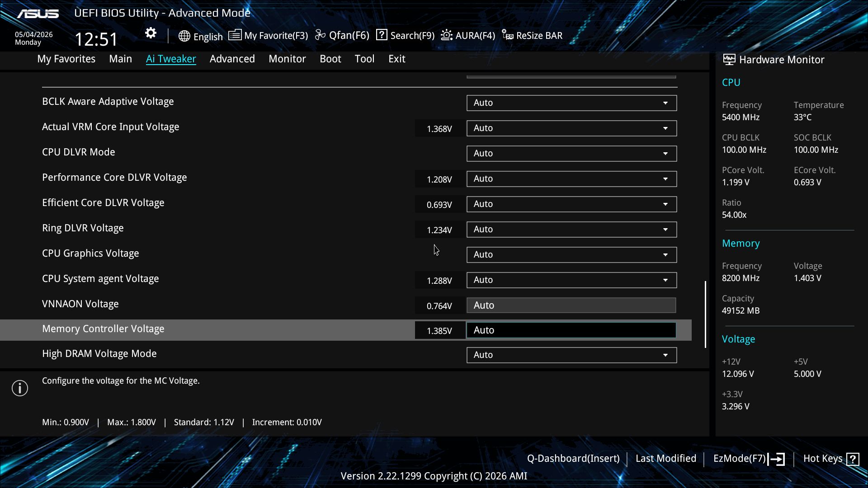Click the globe language icon
Screen dimensions: 868x488
[x=184, y=36]
